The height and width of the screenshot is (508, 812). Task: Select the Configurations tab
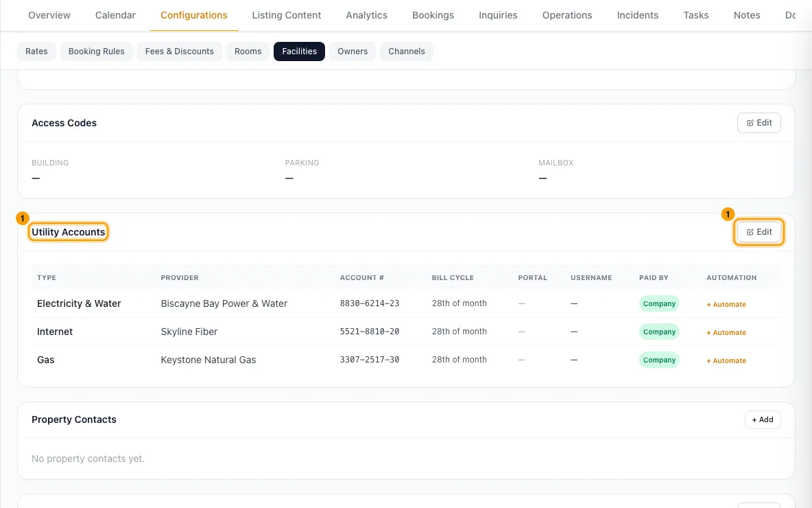(193, 15)
